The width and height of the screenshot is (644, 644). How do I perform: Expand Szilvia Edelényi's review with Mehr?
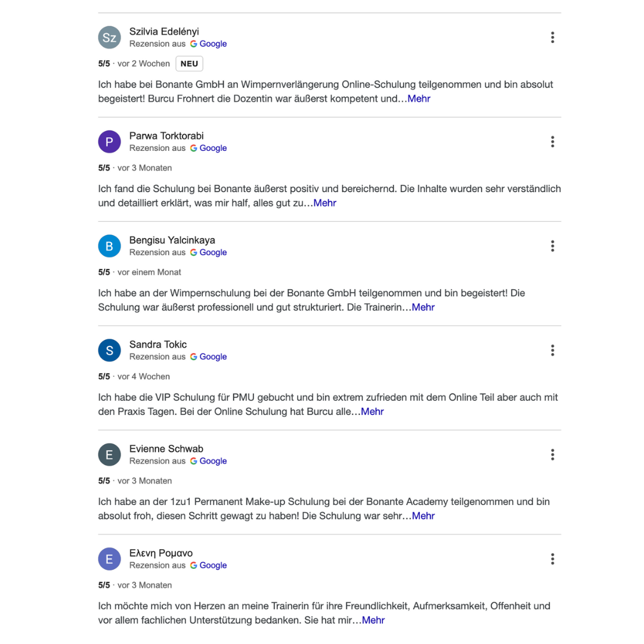pos(419,99)
